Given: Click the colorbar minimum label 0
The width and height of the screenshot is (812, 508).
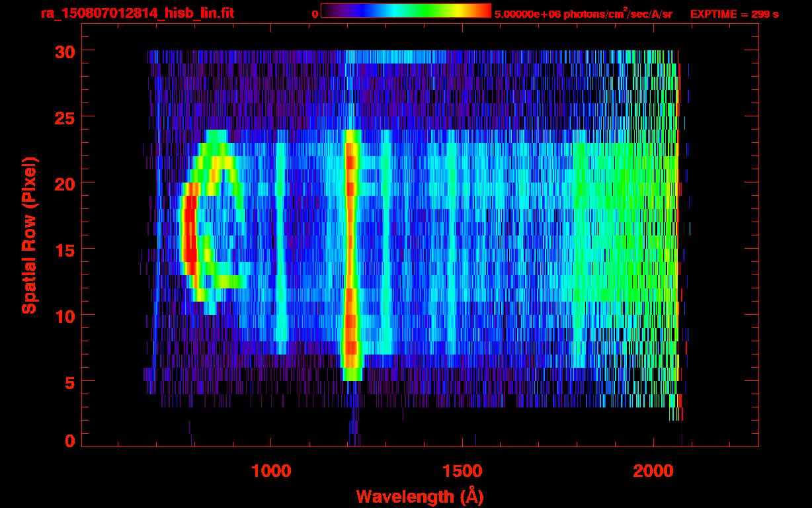Looking at the screenshot, I should pyautogui.click(x=315, y=14).
